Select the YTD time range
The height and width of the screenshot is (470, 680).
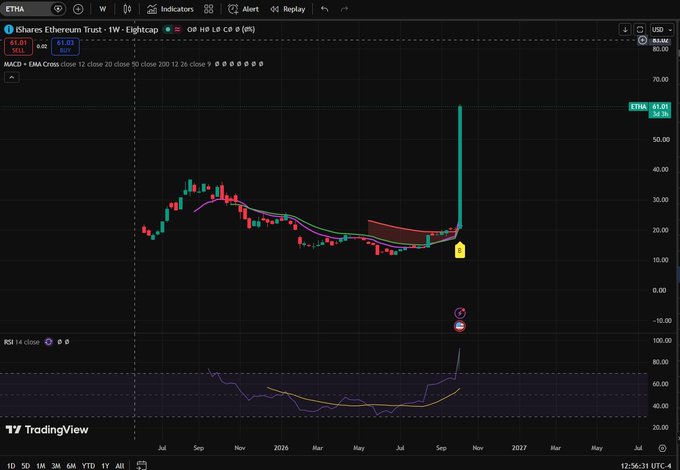click(x=88, y=466)
